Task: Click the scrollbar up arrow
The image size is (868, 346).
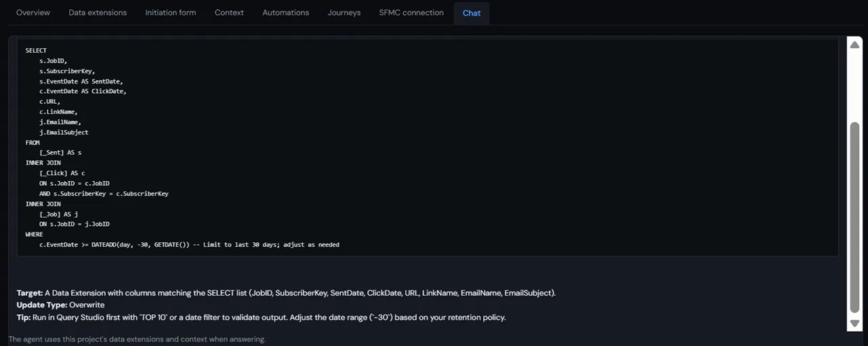Action: (854, 45)
